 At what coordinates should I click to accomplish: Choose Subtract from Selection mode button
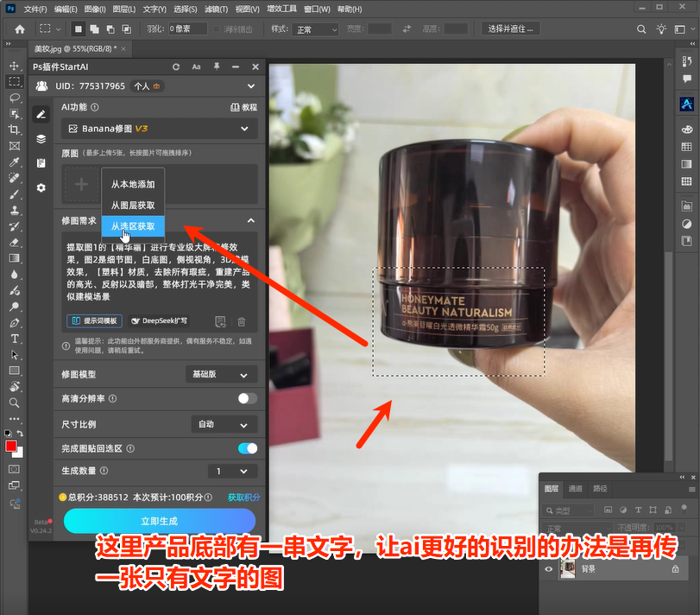[110, 29]
